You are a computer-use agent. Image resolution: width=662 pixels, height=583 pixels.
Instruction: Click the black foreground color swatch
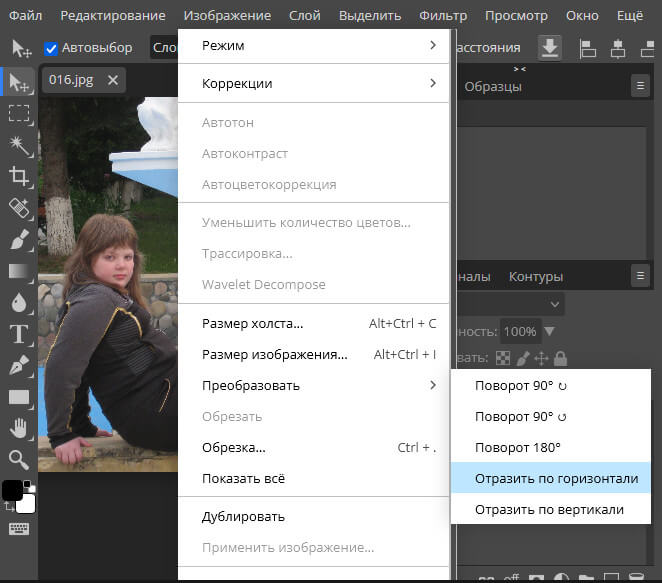click(x=13, y=490)
